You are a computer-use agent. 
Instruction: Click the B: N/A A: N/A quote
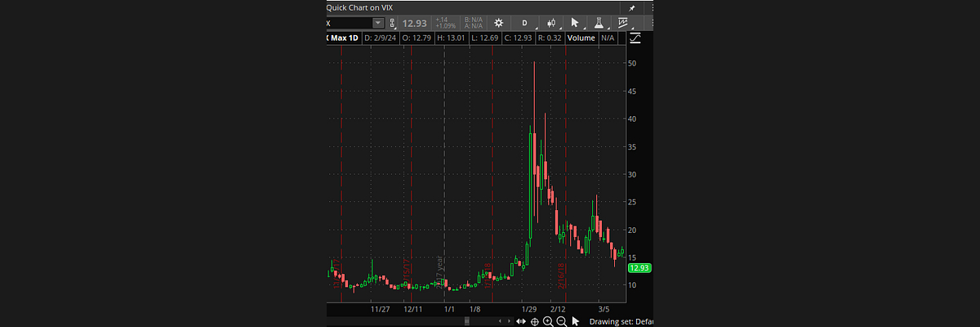[474, 23]
